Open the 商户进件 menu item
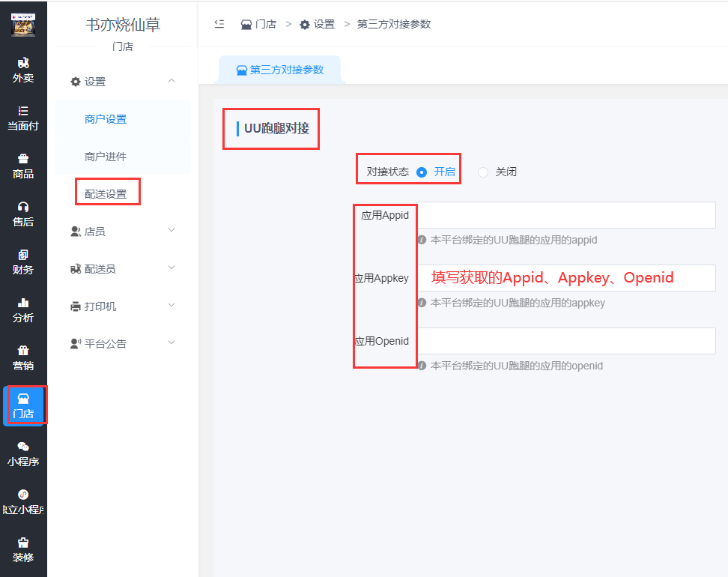Viewport: 728px width, 577px height. pyautogui.click(x=106, y=157)
